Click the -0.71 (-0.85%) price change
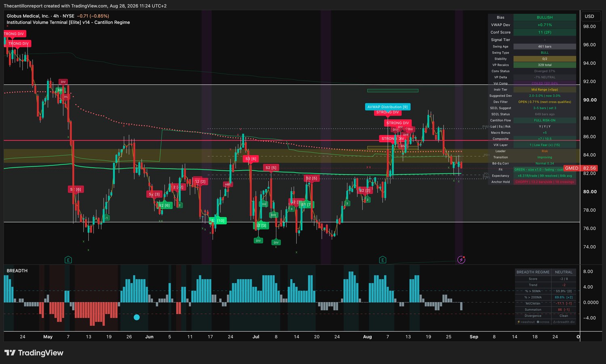The height and width of the screenshot is (364, 606). click(93, 16)
